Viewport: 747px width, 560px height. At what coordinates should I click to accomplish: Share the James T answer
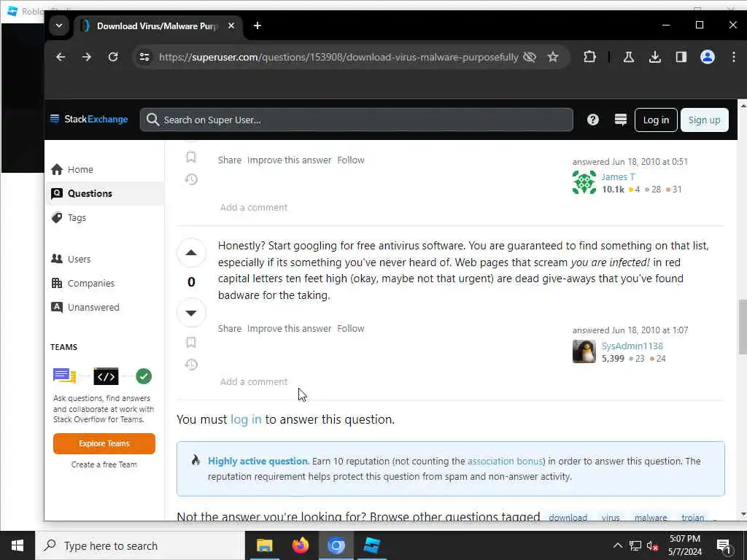coord(230,160)
